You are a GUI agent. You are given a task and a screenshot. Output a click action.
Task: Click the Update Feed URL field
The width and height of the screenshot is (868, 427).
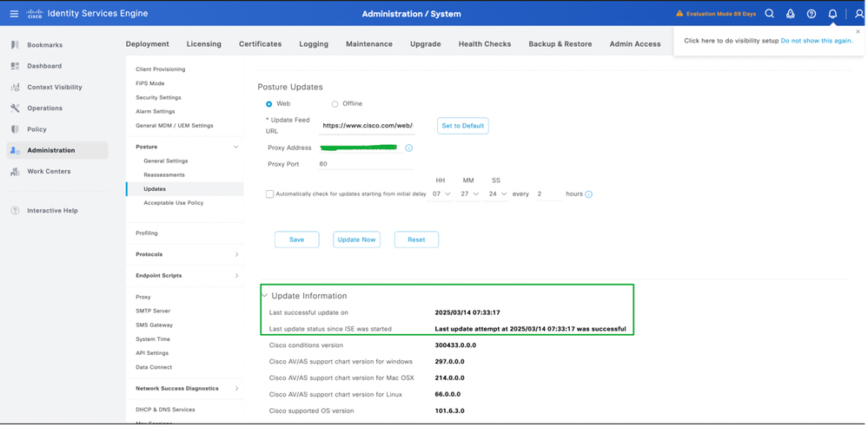(367, 126)
